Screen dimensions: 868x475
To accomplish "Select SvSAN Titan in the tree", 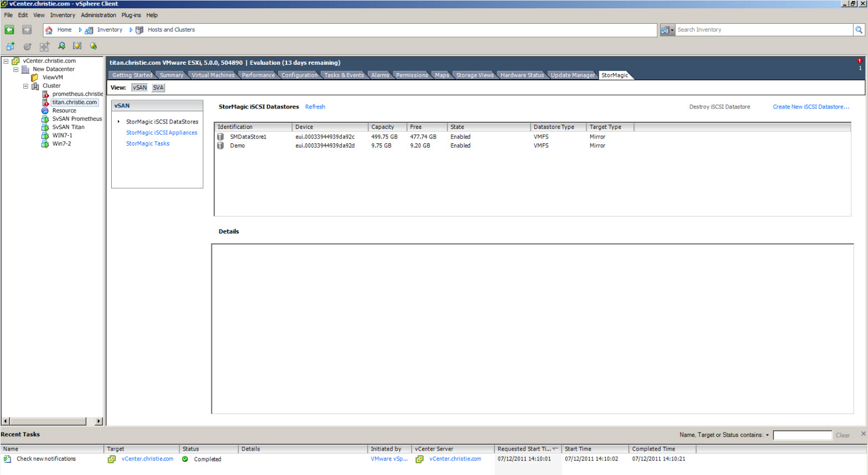I will tap(69, 127).
